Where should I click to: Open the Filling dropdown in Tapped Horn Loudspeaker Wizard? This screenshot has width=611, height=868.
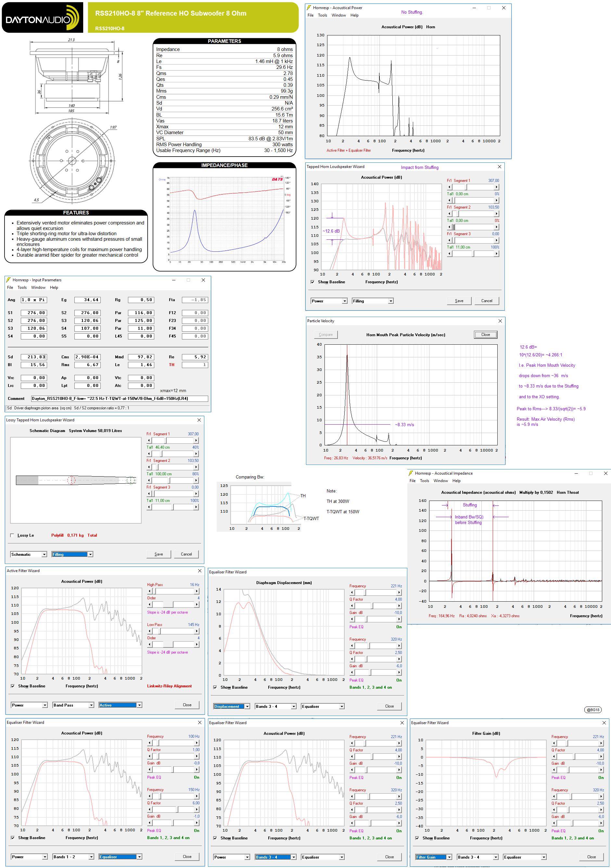(373, 301)
